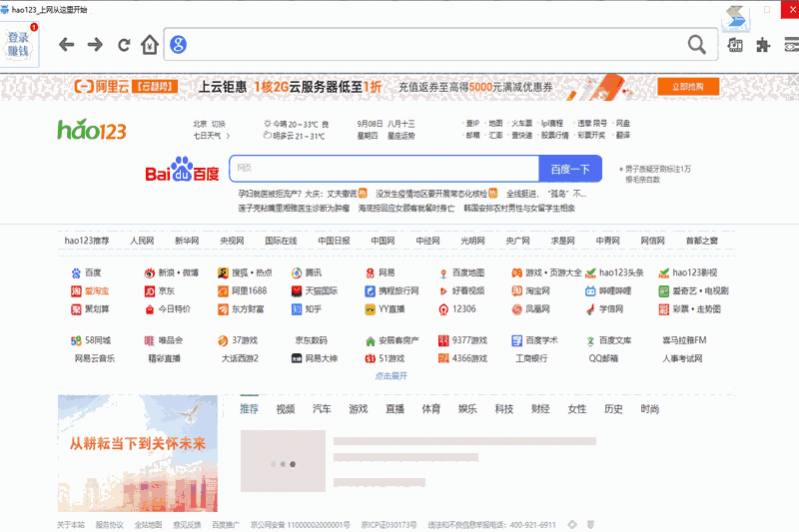The image size is (799, 532).
Task: Open the browser main menu icon
Action: point(791,45)
